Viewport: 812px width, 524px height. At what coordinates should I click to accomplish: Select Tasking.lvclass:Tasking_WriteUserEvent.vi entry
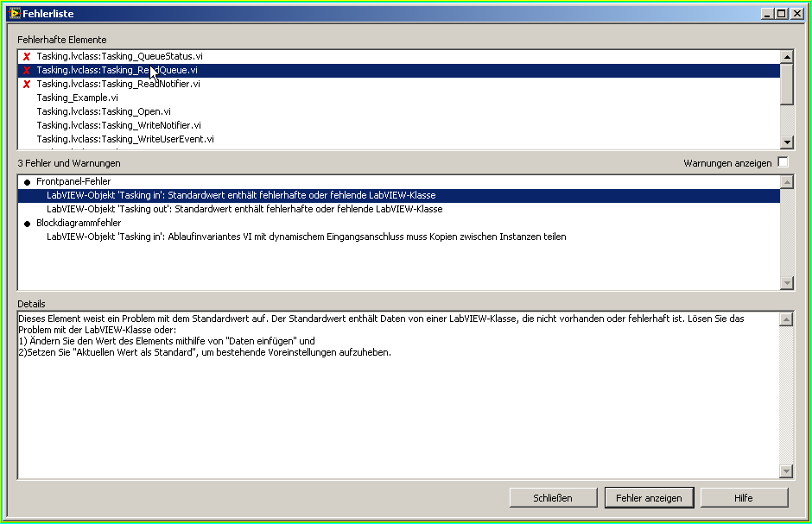click(x=399, y=139)
